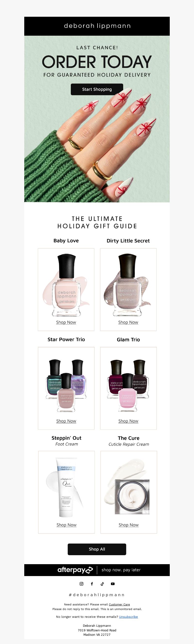Open the YouTube social icon
This screenshot has height=644, width=194.
pyautogui.click(x=113, y=584)
